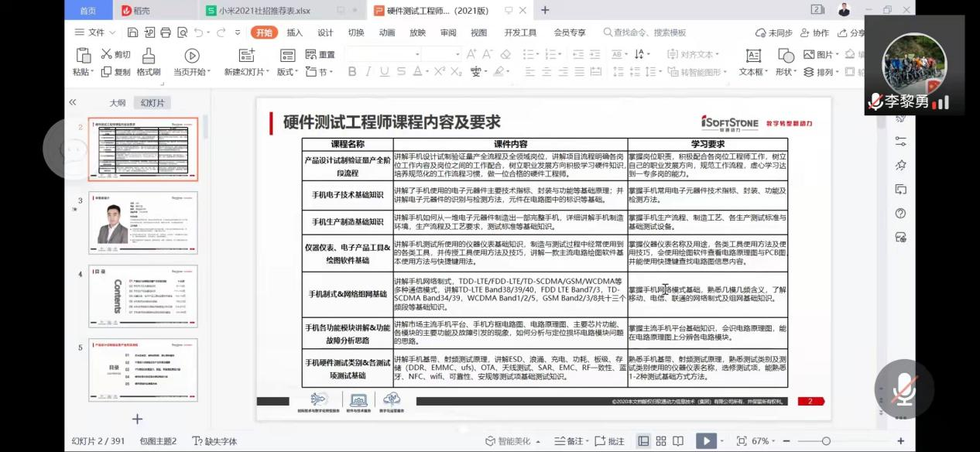Switch to slide sorter grid view icon
The width and height of the screenshot is (980, 452).
coord(659,440)
